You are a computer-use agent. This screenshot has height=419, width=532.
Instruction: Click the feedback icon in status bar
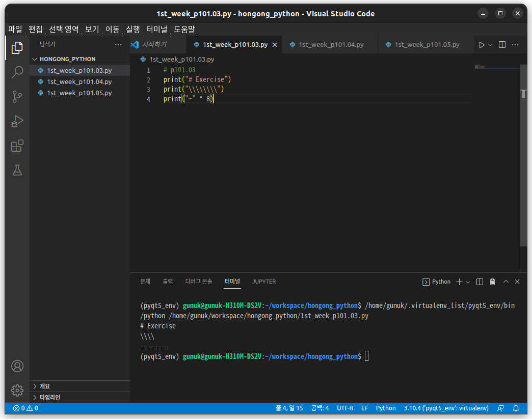tap(500, 408)
